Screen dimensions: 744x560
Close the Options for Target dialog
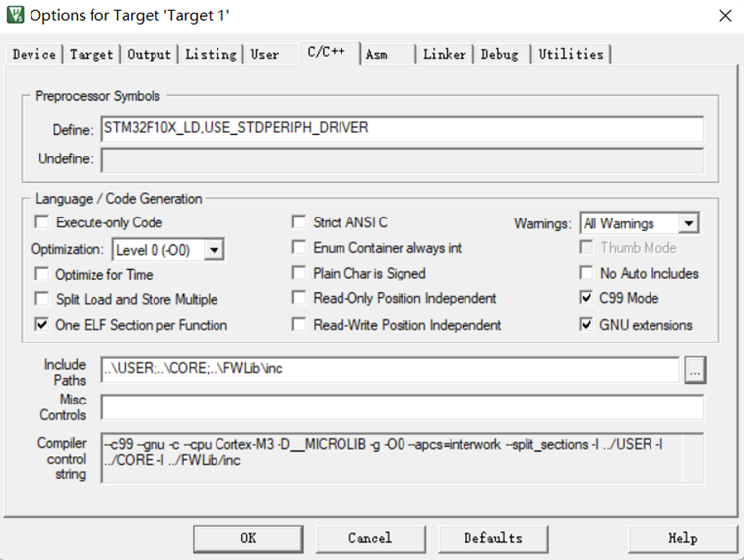click(725, 16)
